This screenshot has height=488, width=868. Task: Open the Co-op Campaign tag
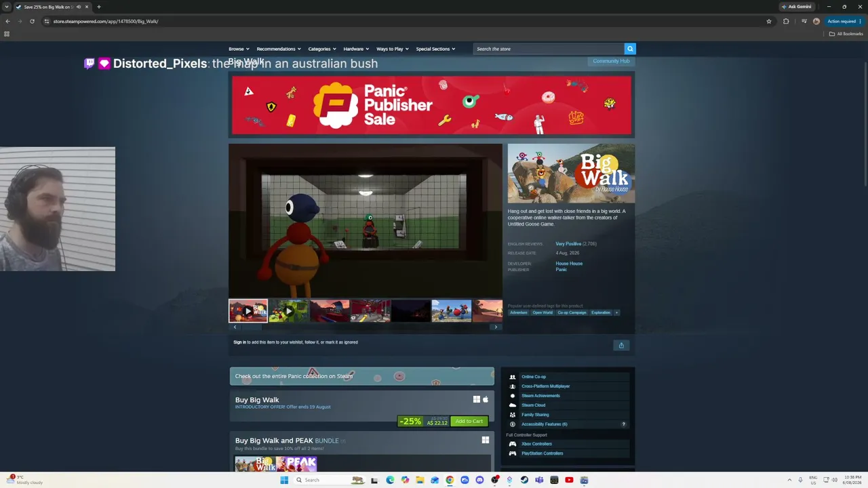[x=572, y=312]
